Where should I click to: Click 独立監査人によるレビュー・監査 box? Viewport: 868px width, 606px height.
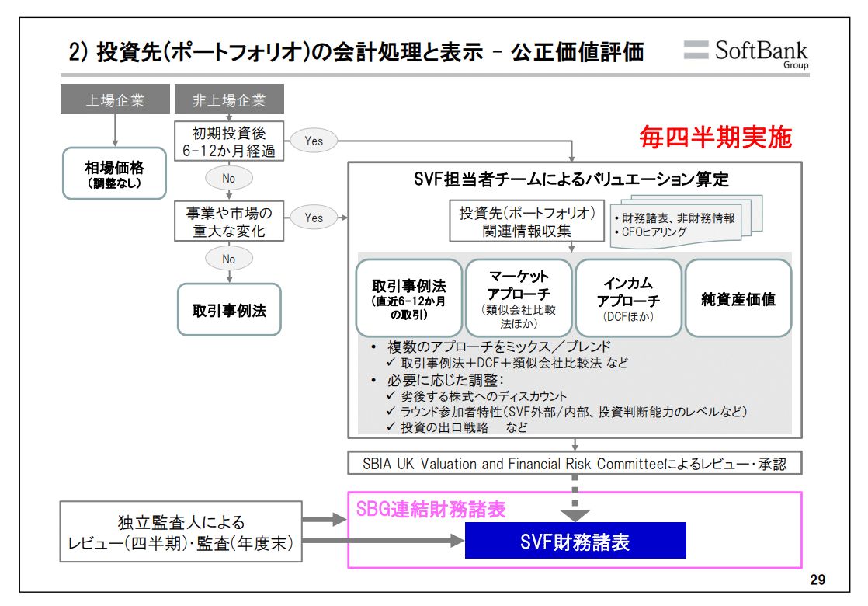[181, 531]
